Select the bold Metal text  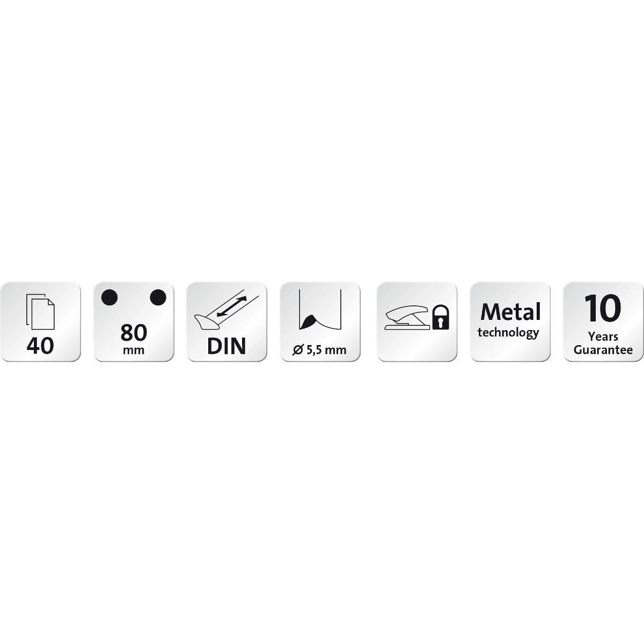coord(510,312)
